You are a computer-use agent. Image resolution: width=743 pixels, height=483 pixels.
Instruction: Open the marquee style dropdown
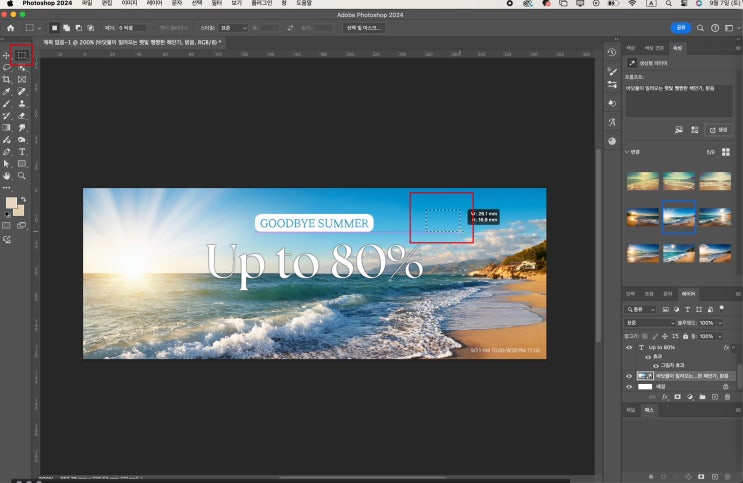tap(233, 28)
